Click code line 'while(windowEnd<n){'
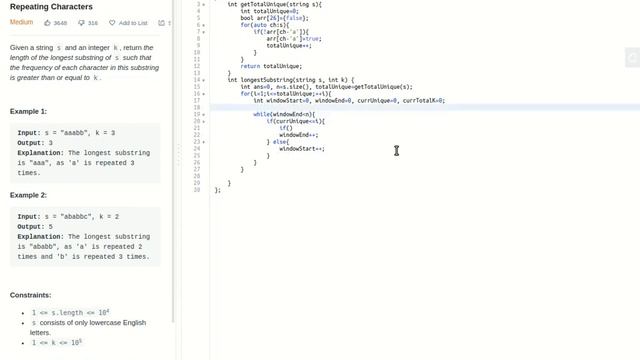The image size is (640, 360). click(284, 114)
